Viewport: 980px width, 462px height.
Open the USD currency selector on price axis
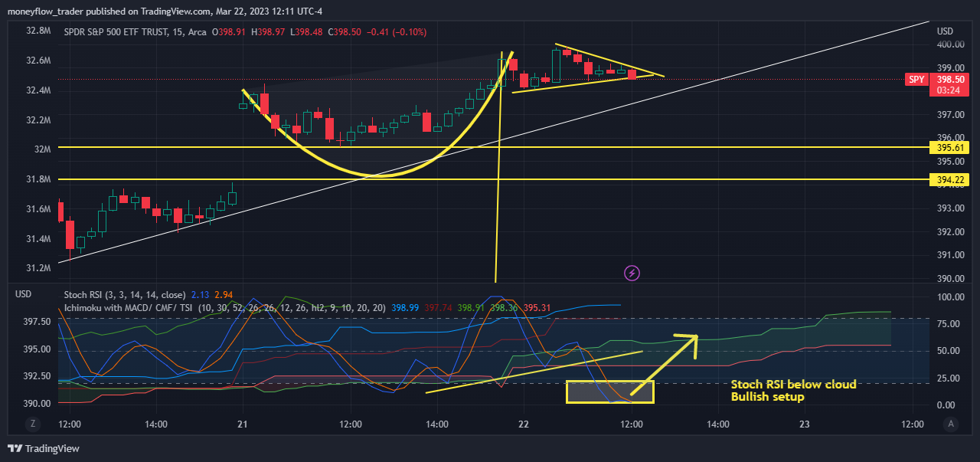click(x=946, y=31)
